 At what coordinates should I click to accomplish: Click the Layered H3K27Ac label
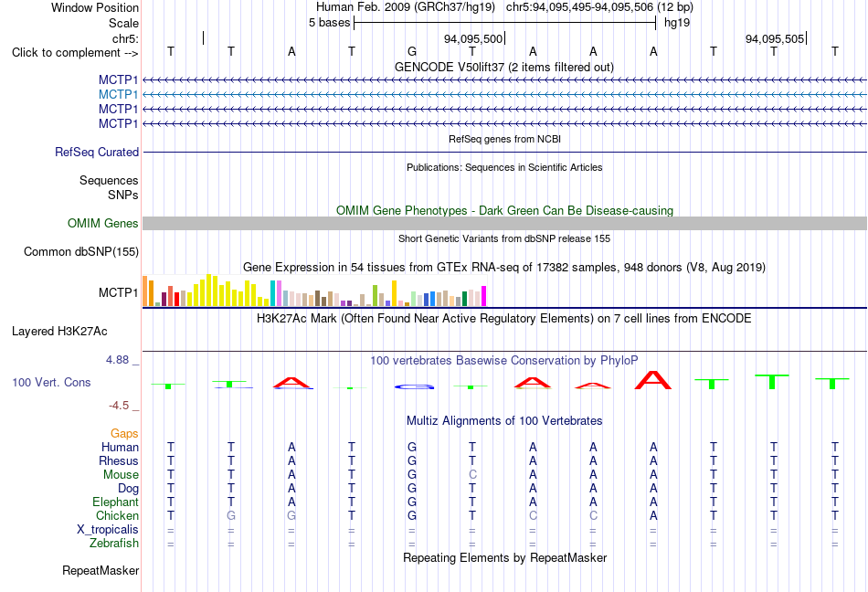(x=59, y=332)
